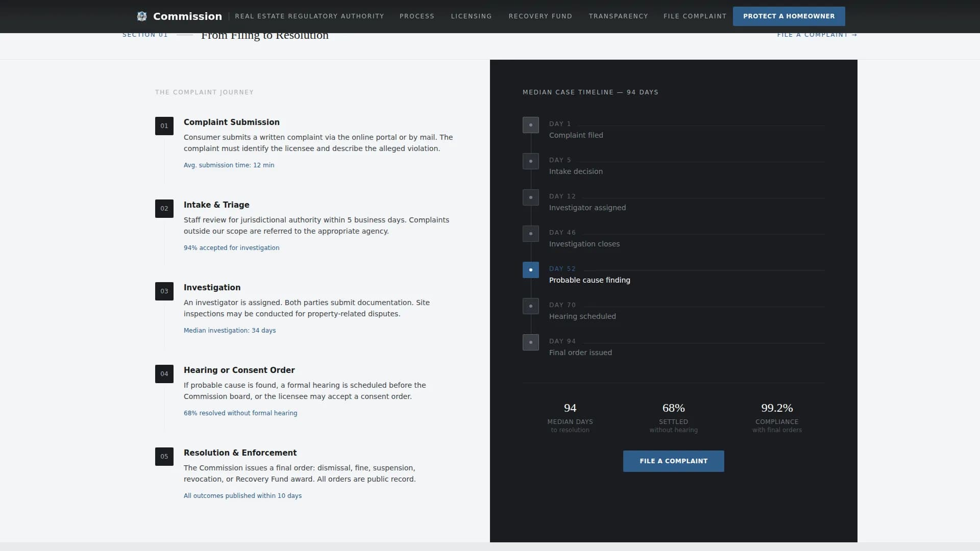Image resolution: width=980 pixels, height=551 pixels.
Task: Click the 68% Settled statistic
Action: tap(674, 418)
